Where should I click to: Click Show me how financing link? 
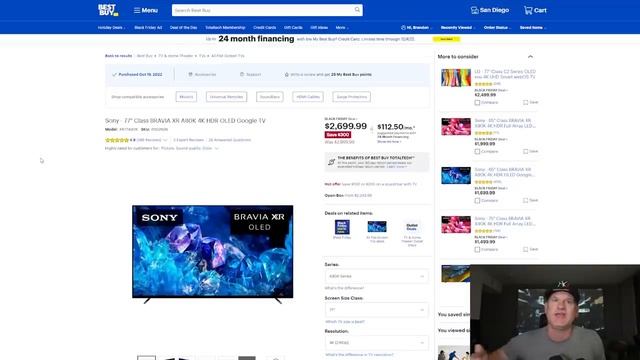point(389,142)
